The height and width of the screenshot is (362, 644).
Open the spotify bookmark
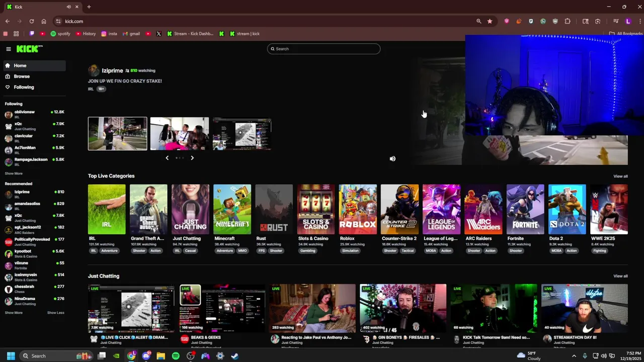pyautogui.click(x=60, y=34)
